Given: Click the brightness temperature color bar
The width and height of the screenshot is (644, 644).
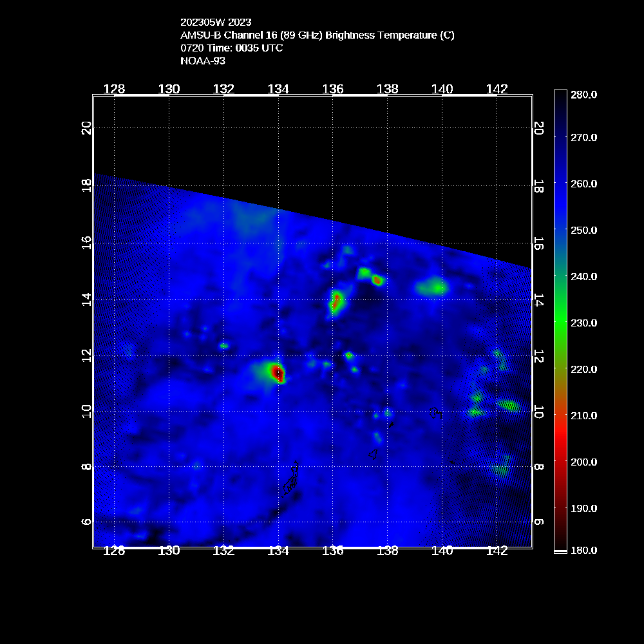Looking at the screenshot, I should pyautogui.click(x=560, y=321).
